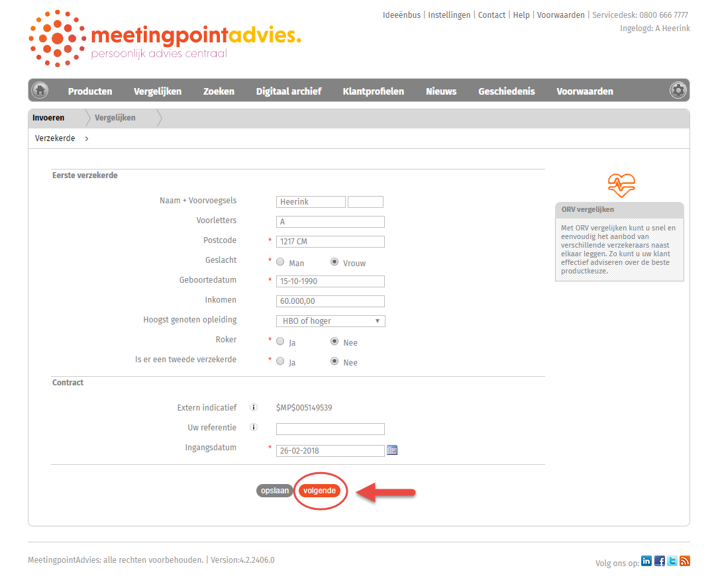Image resolution: width=714 pixels, height=588 pixels.
Task: Switch to the Vergelijken step tab
Action: click(115, 118)
